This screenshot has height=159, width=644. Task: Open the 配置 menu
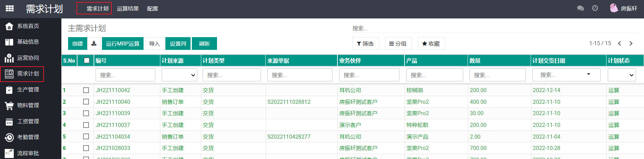(152, 9)
